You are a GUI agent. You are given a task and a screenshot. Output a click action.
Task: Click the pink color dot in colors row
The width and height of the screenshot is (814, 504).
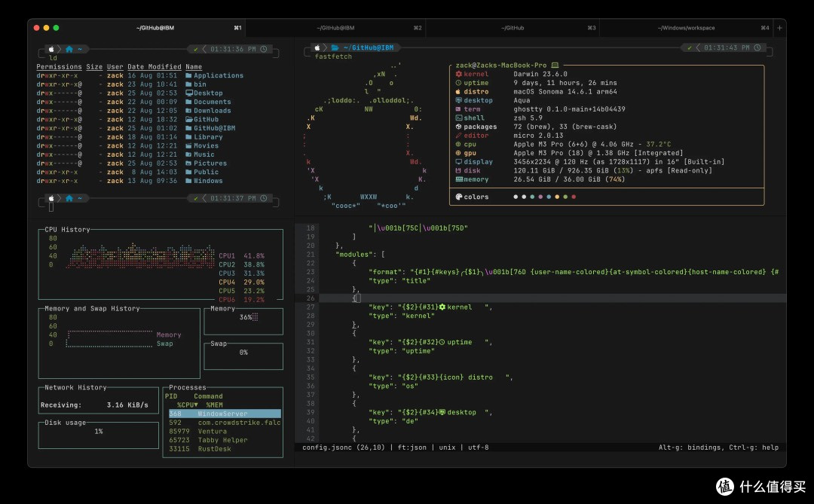coord(540,197)
